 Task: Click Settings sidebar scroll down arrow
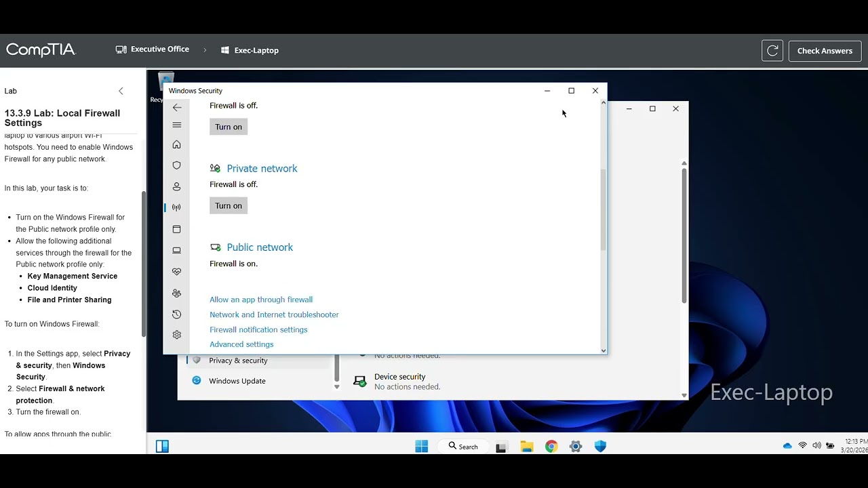point(336,387)
